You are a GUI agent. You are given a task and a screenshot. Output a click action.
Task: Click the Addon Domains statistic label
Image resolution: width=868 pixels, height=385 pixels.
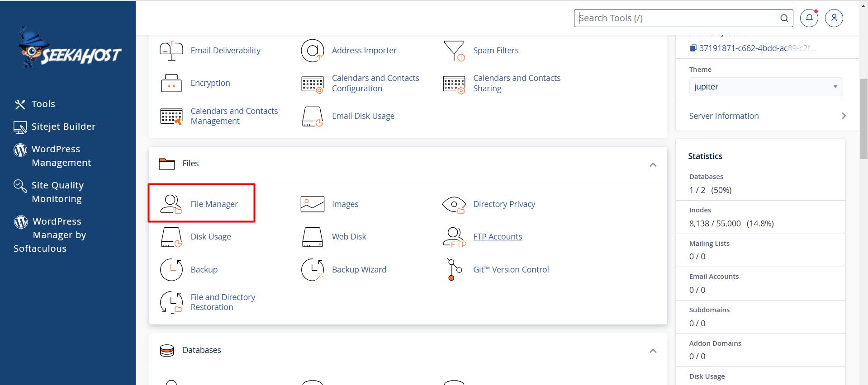[x=715, y=343]
